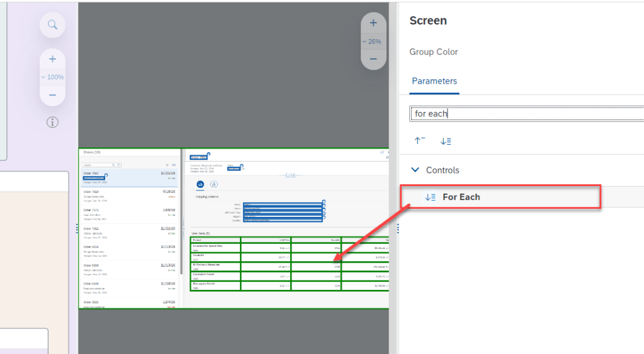Open the 100% zoom level dropdown
This screenshot has height=354, width=644.
click(52, 77)
